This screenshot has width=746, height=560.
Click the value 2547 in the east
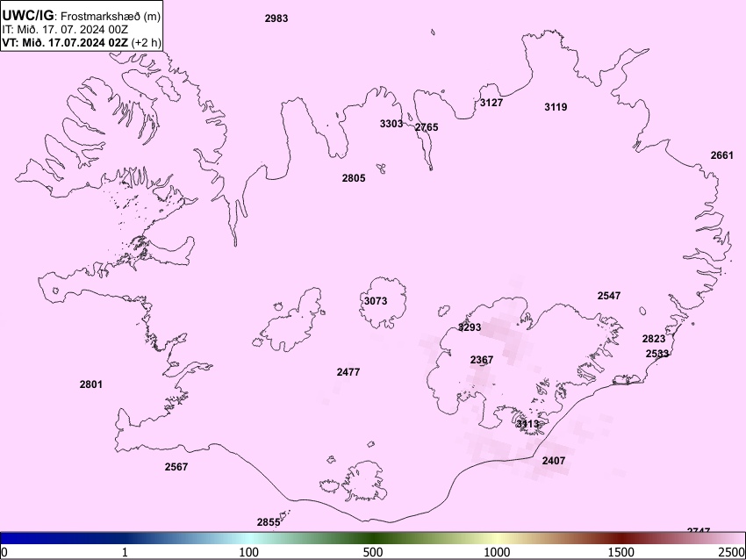click(x=609, y=296)
